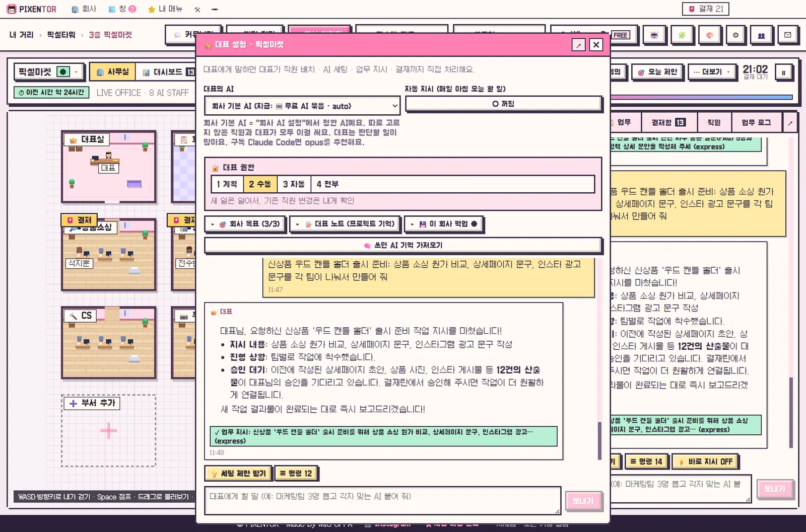
Task: Select the 대표실 room label
Action: click(88, 139)
